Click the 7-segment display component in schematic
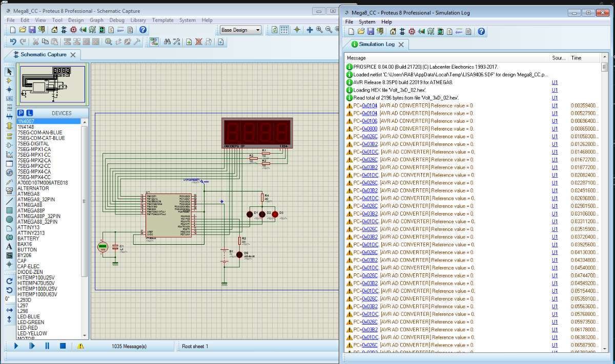The image size is (615, 364). (x=257, y=133)
